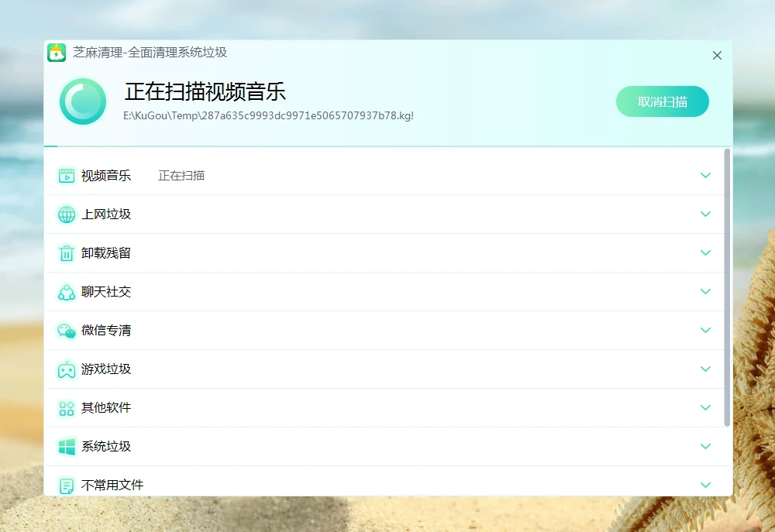Click the 芝麻清理 app logo in title bar
Image resolution: width=775 pixels, height=532 pixels.
(57, 53)
